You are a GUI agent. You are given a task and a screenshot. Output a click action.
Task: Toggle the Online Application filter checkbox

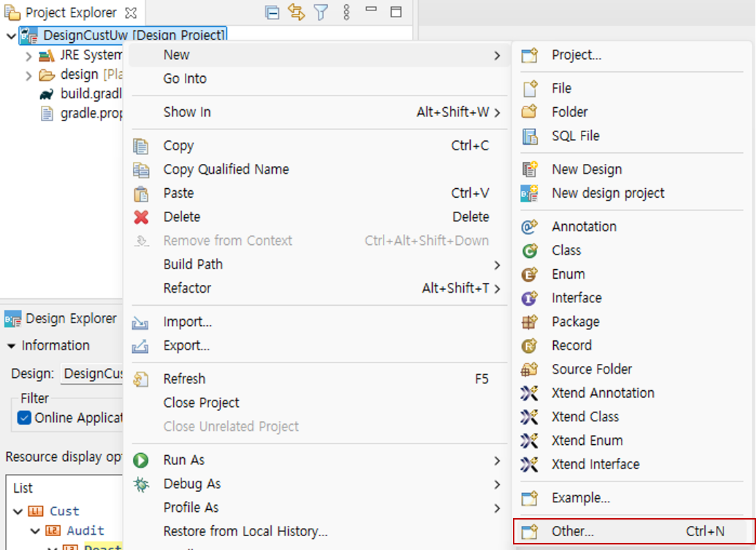pos(25,417)
